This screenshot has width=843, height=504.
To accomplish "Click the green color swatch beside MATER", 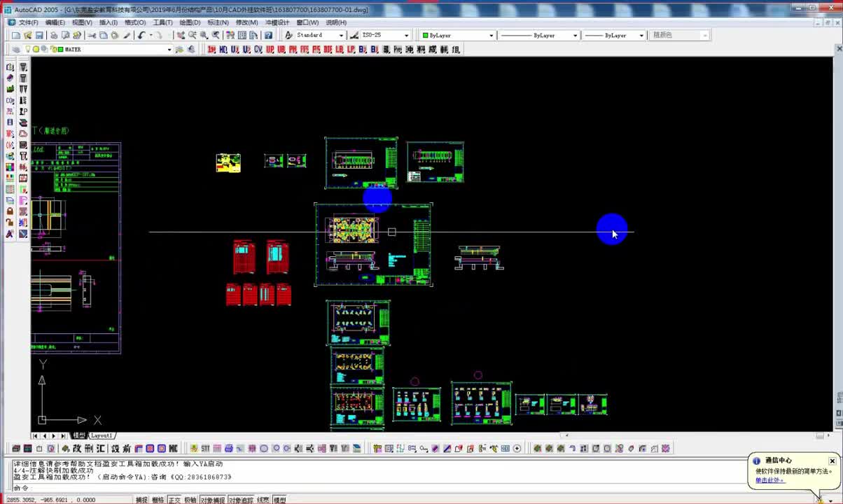I will click(60, 49).
